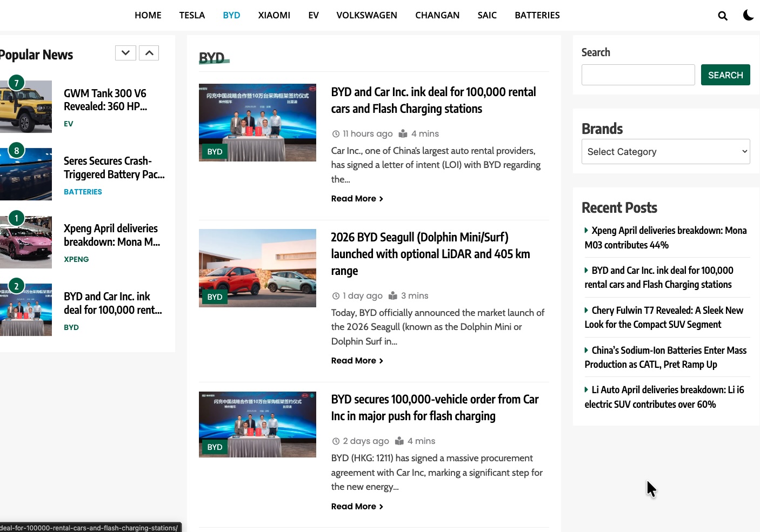Image resolution: width=760 pixels, height=532 pixels.
Task: Select BYD in the top navigation
Action: (x=231, y=15)
